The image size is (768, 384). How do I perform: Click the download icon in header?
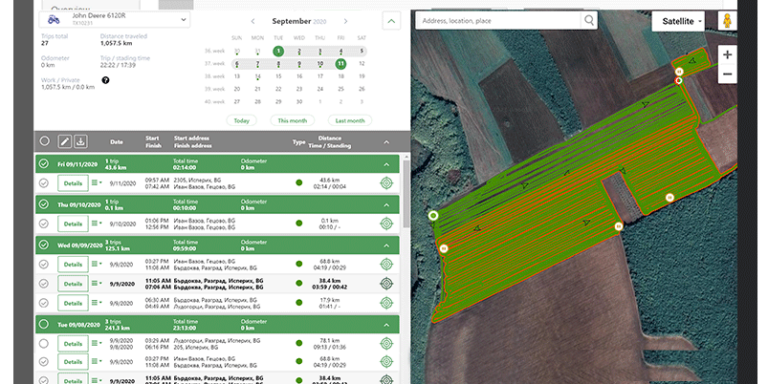81,142
